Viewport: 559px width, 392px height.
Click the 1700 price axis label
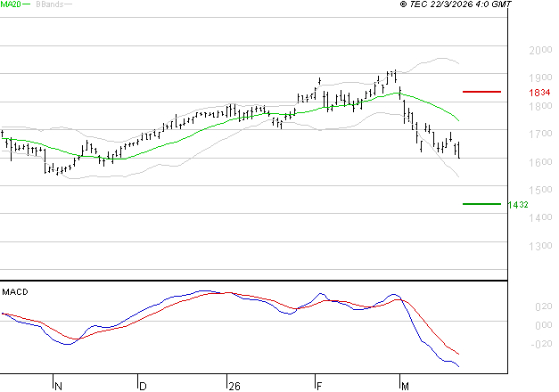(540, 134)
